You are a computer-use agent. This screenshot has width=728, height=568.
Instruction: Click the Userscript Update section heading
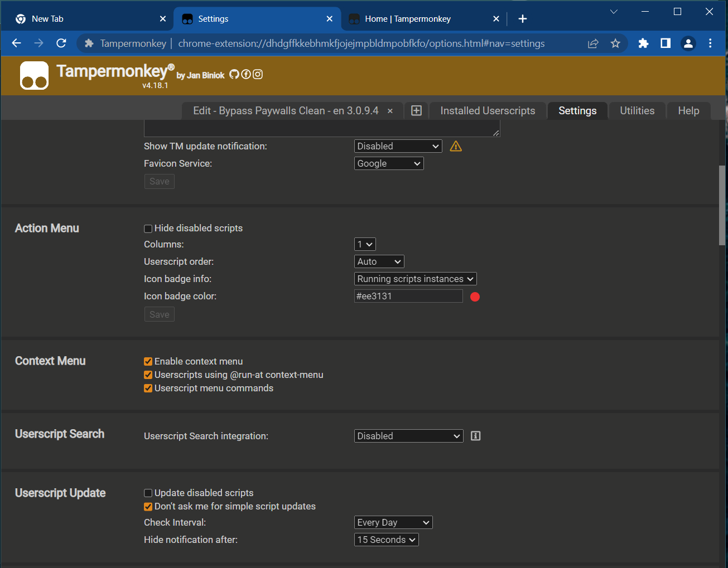tap(60, 493)
